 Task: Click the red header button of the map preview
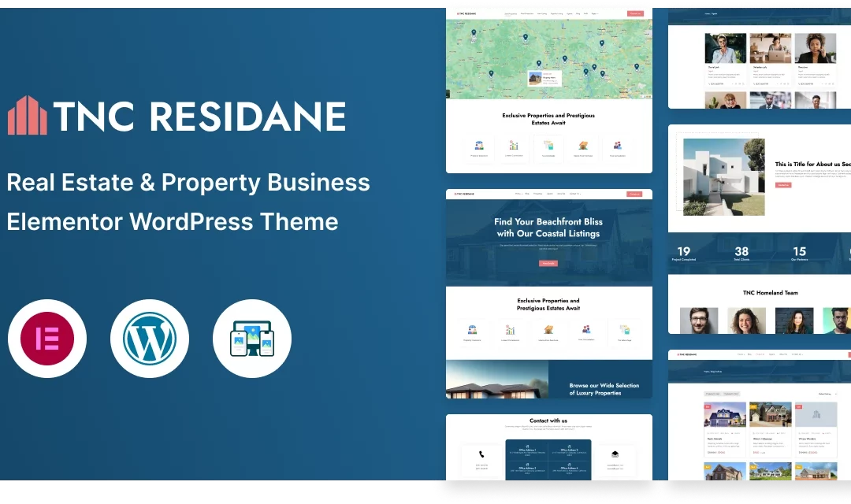[635, 13]
